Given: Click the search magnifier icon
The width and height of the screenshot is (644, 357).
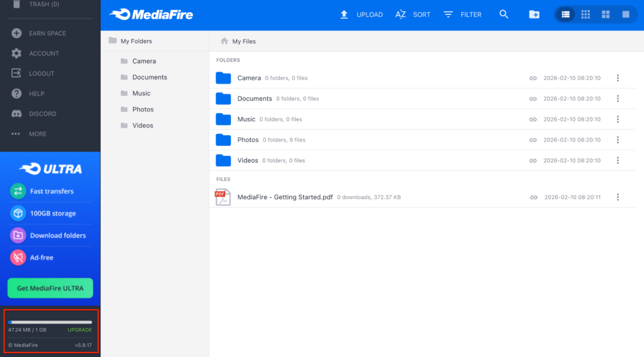Looking at the screenshot, I should [x=504, y=14].
